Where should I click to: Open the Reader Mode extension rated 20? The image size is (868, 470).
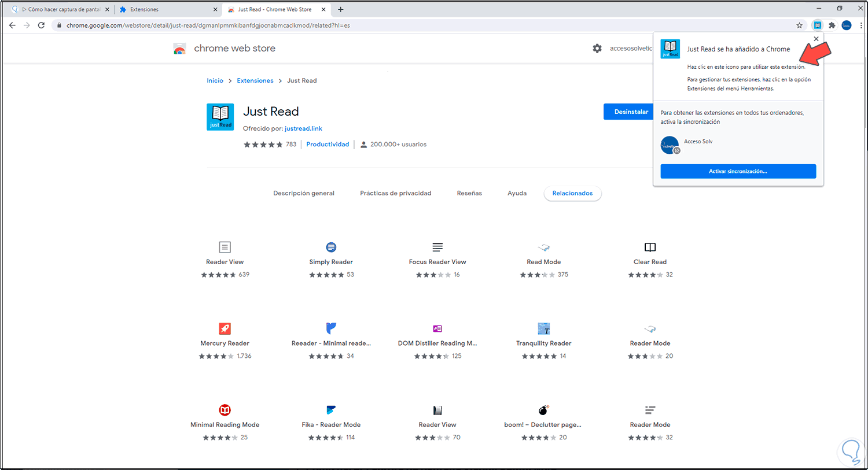point(650,328)
